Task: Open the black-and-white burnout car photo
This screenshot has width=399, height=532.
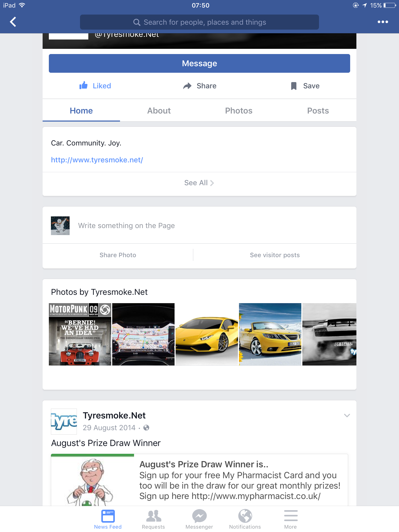Action: 329,334
